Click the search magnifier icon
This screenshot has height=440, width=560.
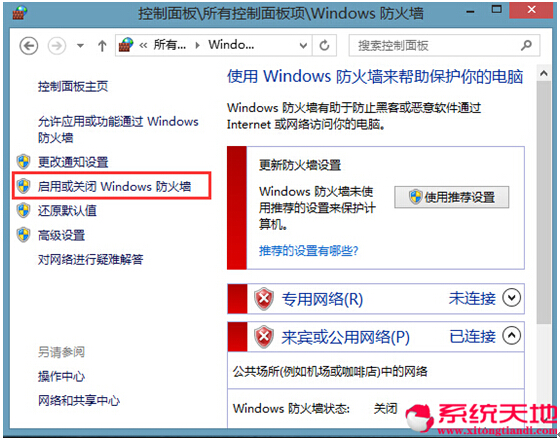click(x=526, y=45)
